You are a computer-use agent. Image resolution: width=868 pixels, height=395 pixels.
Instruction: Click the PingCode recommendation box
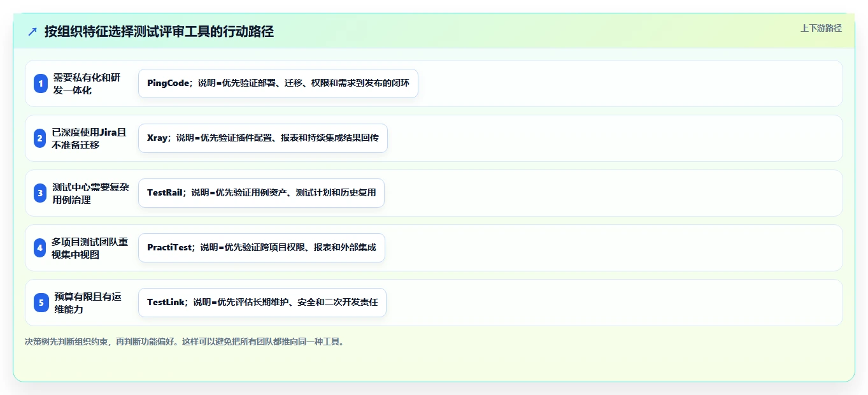coord(278,83)
